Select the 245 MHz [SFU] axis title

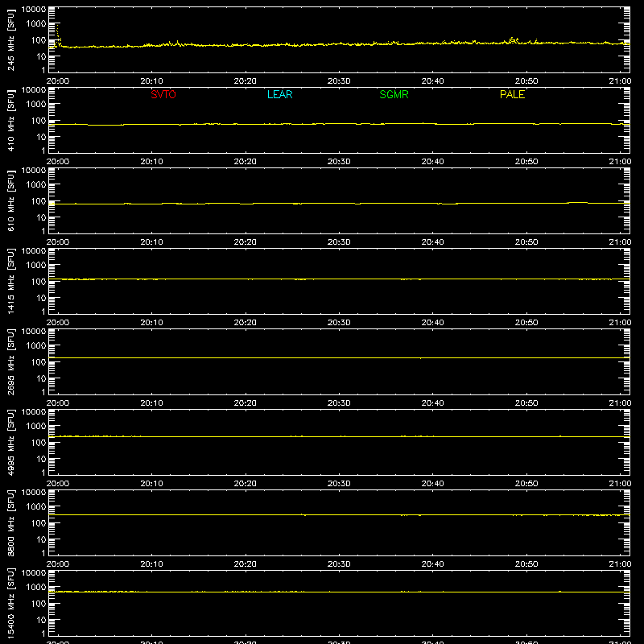coord(11,39)
